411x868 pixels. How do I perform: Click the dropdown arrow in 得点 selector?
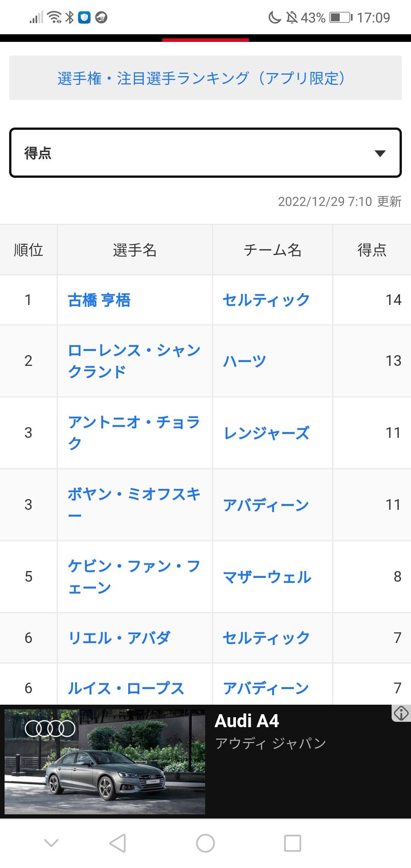click(x=380, y=153)
